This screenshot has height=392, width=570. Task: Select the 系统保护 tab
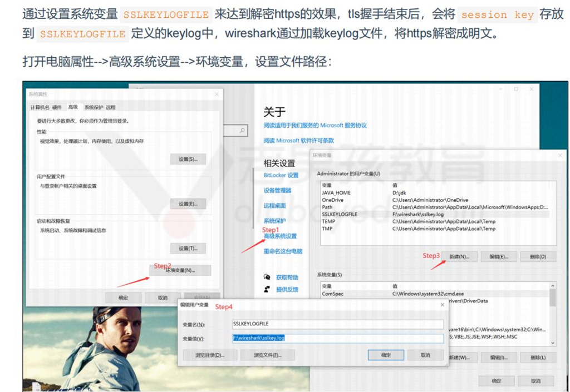[x=94, y=107]
